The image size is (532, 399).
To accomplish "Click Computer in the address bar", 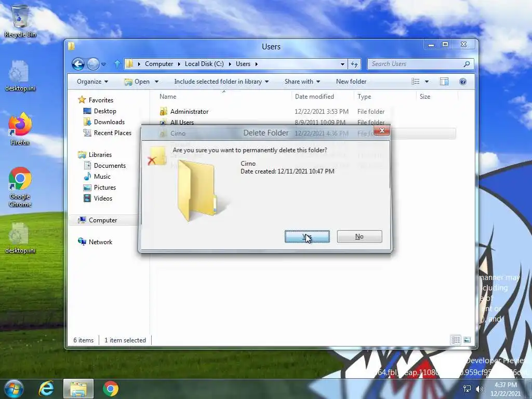I will point(159,64).
